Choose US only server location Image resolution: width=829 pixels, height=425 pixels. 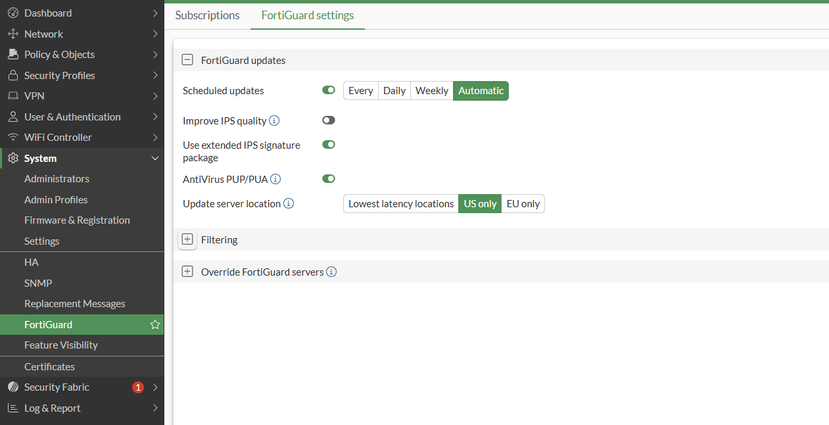480,204
